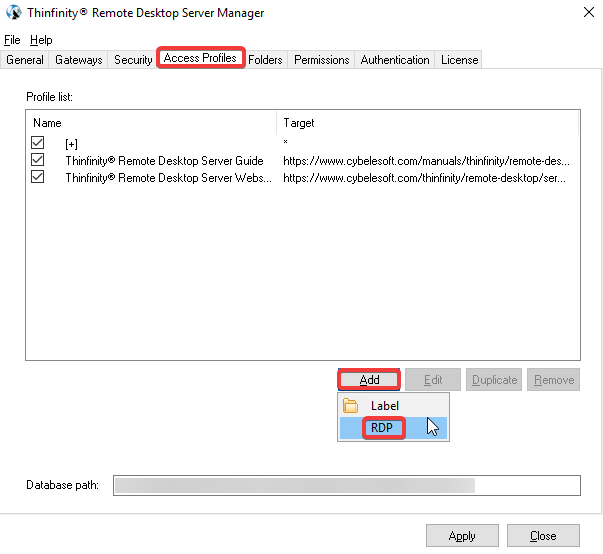Click the Close button at bottom
Image resolution: width=603 pixels, height=554 pixels.
click(543, 536)
